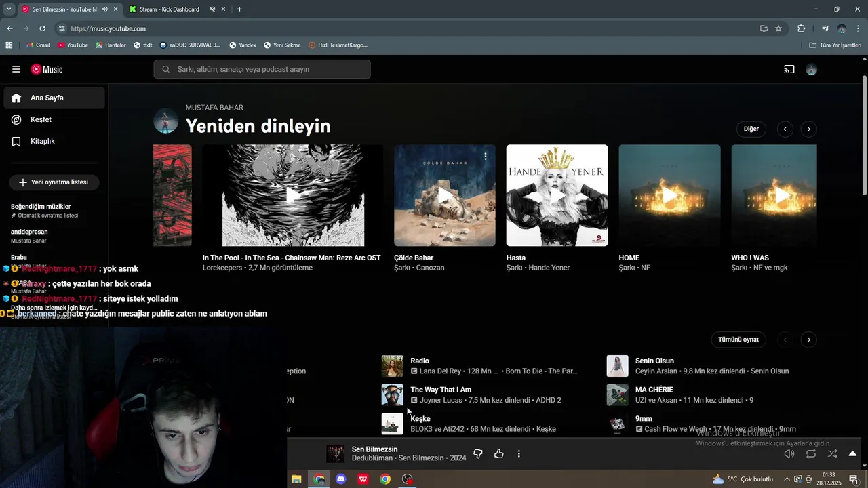Open the browser extensions puzzle icon
Viewport: 868px width, 488px height.
click(801, 28)
